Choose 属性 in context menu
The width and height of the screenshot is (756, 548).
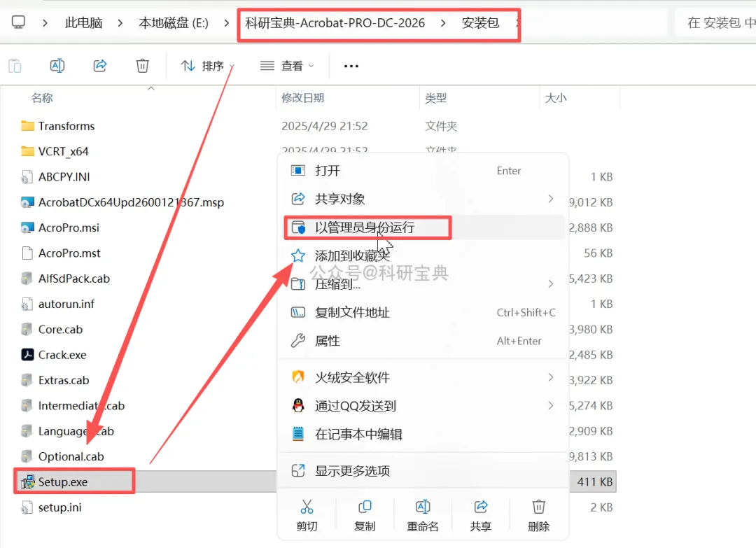point(423,341)
